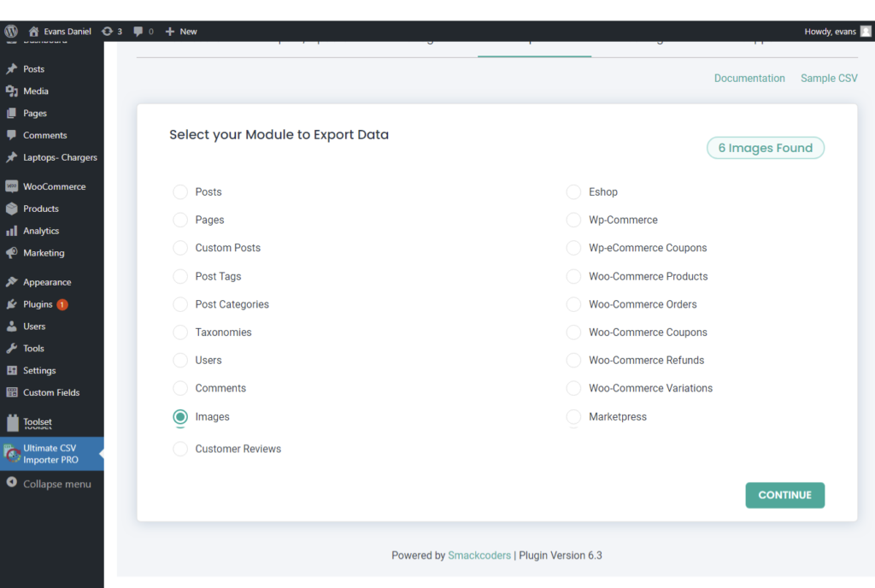Open the WordPress logo menu
The image size is (875, 588).
[11, 32]
